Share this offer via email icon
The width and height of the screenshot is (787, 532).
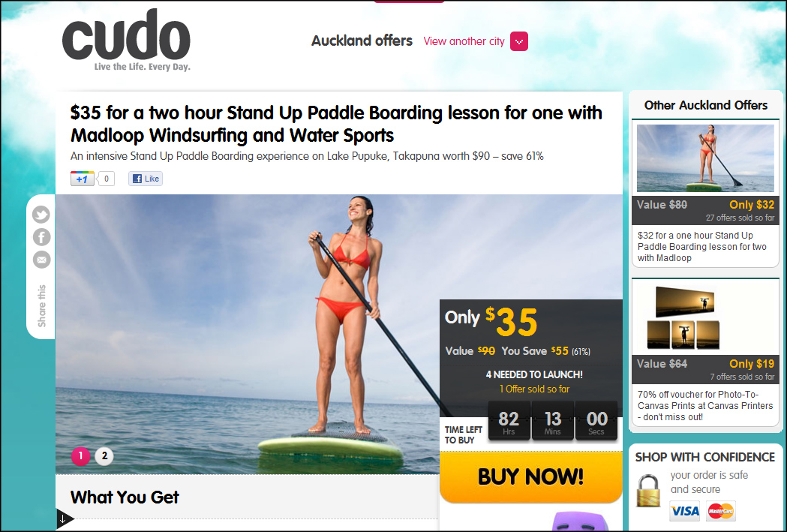point(41,260)
